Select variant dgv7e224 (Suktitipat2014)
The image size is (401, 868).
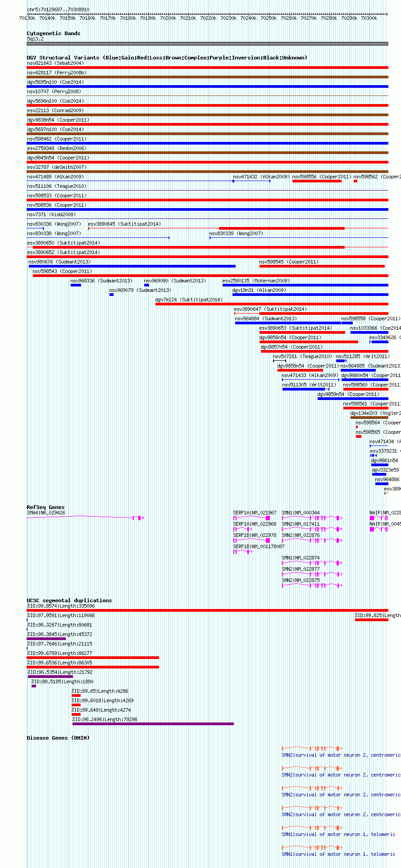pyautogui.click(x=189, y=300)
